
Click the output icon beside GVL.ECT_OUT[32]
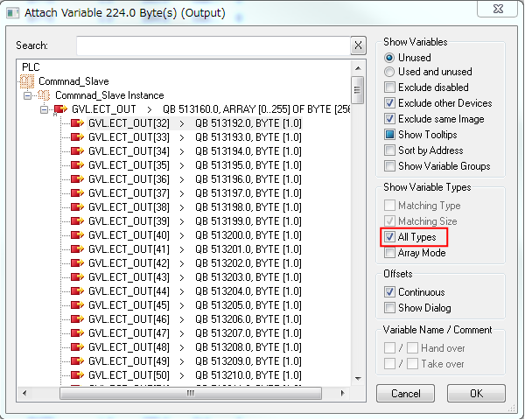click(77, 123)
